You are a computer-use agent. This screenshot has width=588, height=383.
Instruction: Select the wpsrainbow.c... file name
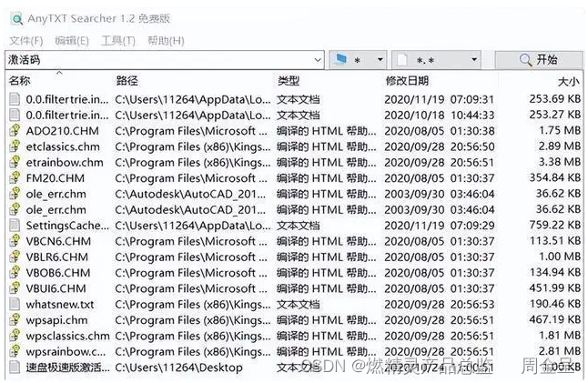tap(66, 351)
